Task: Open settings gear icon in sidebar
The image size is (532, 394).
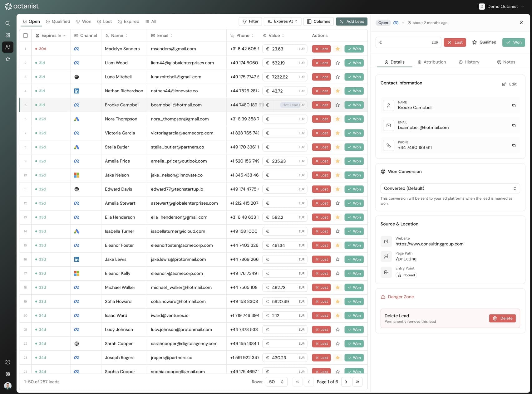Action: pyautogui.click(x=8, y=374)
